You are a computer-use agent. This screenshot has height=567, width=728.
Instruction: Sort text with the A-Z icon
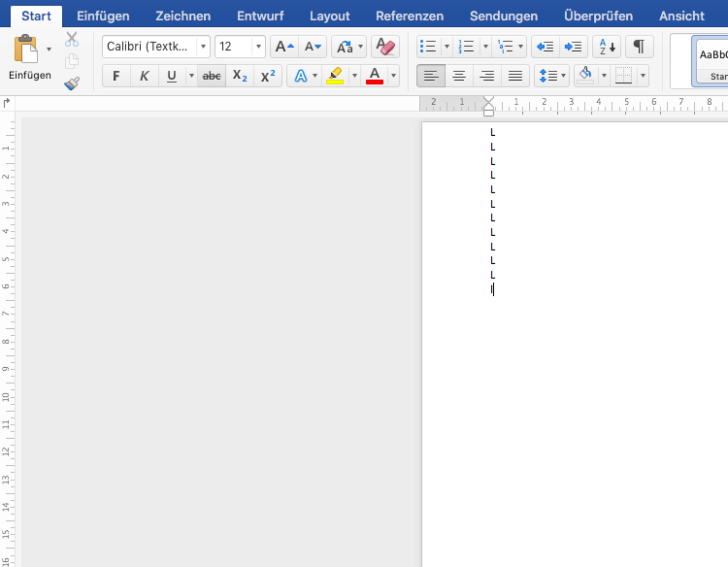point(607,47)
